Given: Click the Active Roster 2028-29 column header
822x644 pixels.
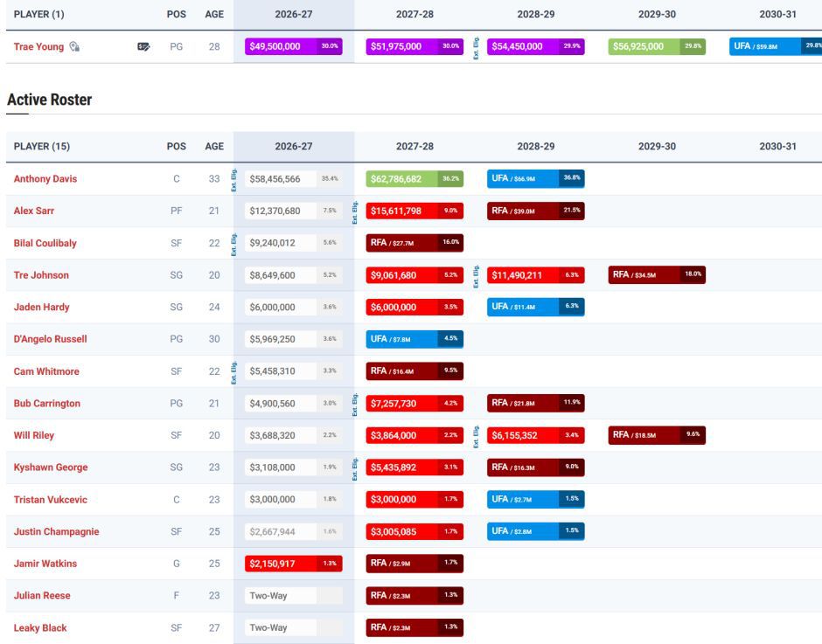Looking at the screenshot, I should 536,146.
